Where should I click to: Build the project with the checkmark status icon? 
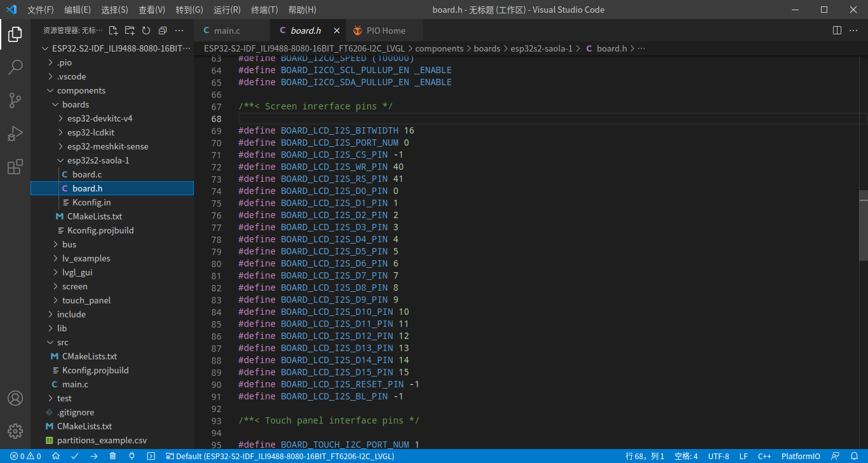73,456
